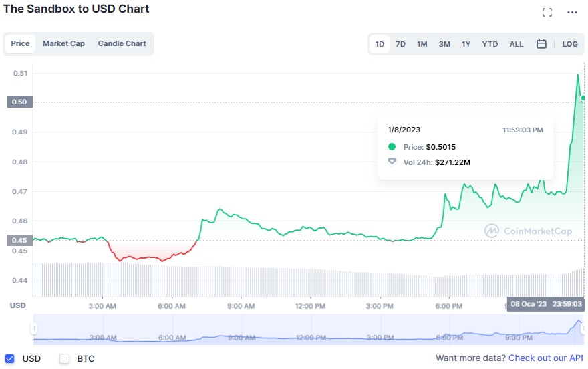Open the fullscreen chart view icon

point(547,13)
